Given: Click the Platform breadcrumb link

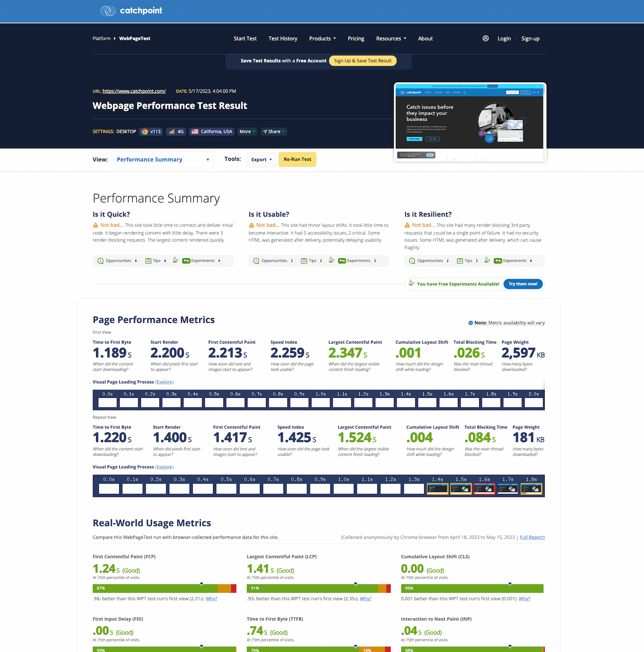Looking at the screenshot, I should click(x=101, y=38).
